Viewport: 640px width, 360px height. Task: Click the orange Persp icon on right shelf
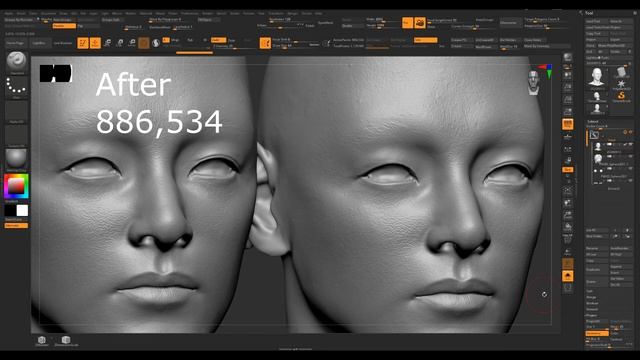click(x=568, y=124)
